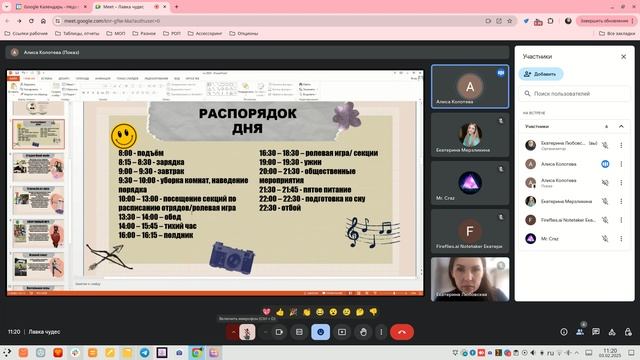Send the surprised face reaction
The width and height of the screenshot is (640, 360).
pos(333,312)
